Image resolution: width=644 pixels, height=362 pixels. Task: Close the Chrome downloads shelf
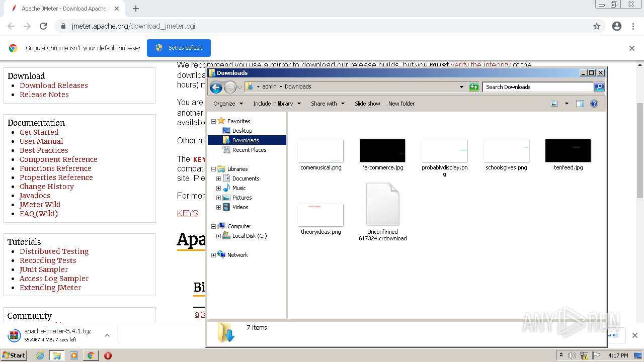pyautogui.click(x=635, y=335)
